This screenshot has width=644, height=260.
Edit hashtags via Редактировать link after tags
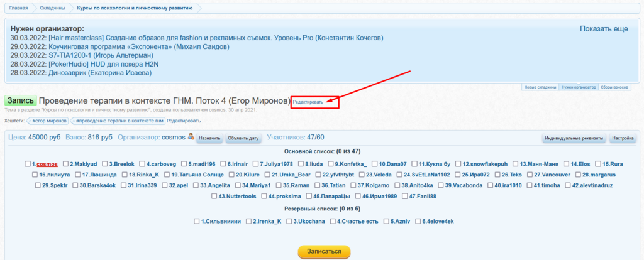(184, 121)
